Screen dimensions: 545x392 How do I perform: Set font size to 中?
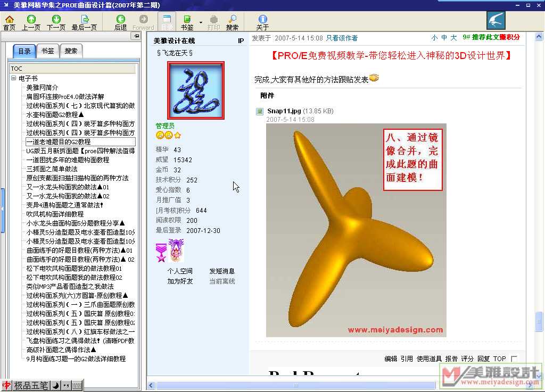coord(444,38)
